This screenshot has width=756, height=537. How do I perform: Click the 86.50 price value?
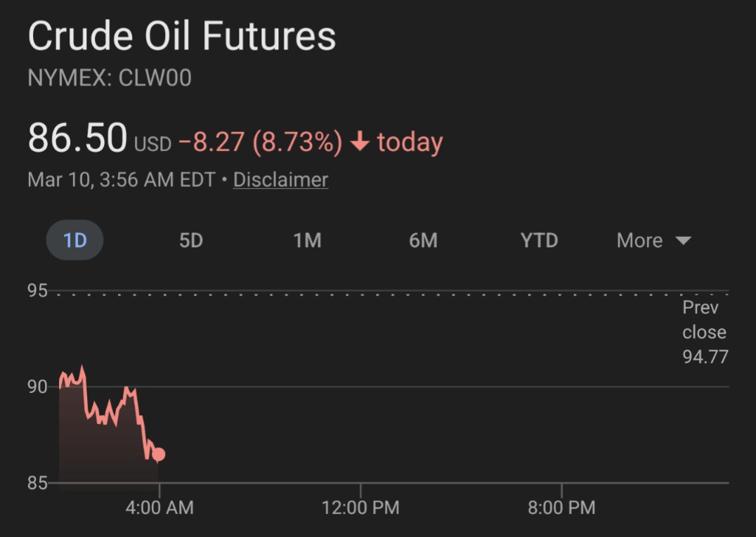coord(78,138)
